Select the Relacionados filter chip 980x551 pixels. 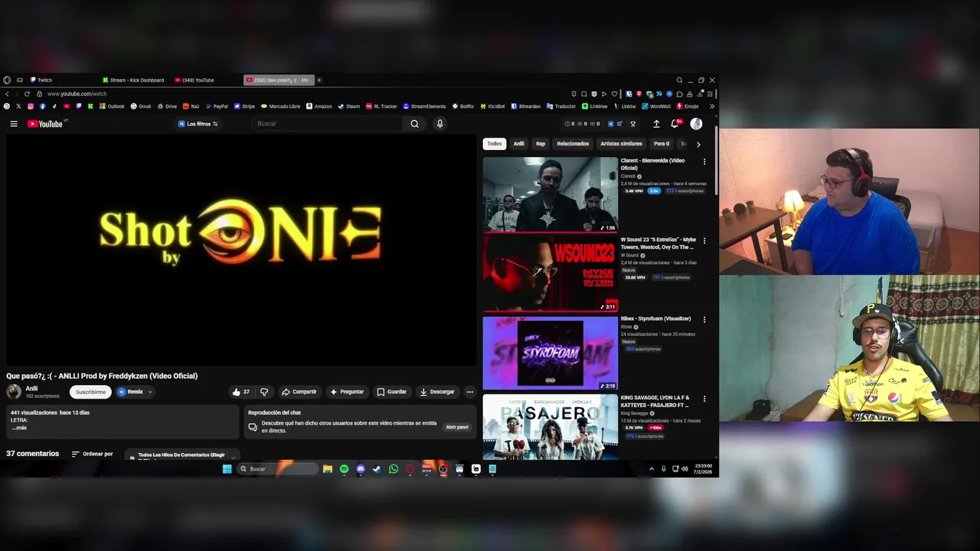[573, 144]
